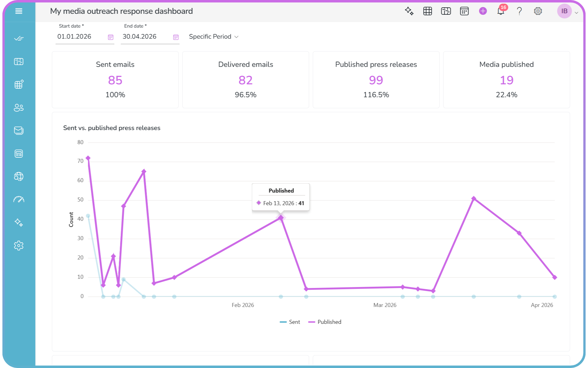The width and height of the screenshot is (588, 368).
Task: Click the 'My media outreach response dashboard' title
Action: coord(121,11)
